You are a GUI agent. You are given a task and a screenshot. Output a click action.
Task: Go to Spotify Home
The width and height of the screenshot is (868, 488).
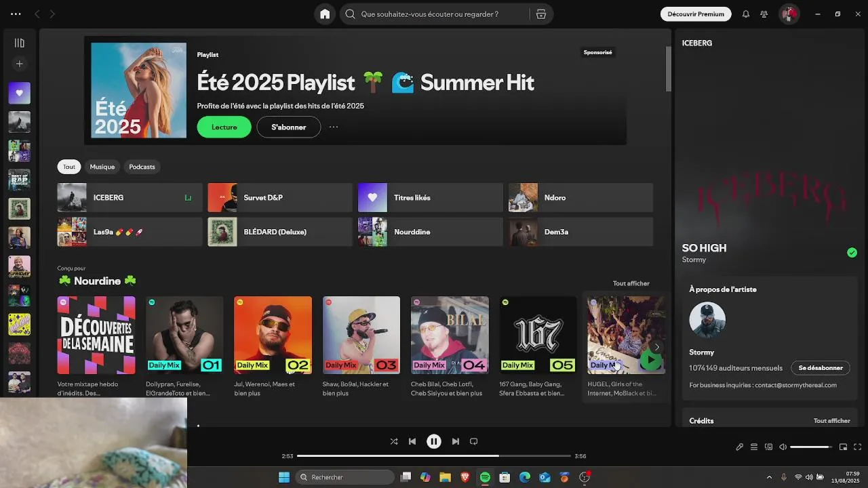click(x=325, y=14)
